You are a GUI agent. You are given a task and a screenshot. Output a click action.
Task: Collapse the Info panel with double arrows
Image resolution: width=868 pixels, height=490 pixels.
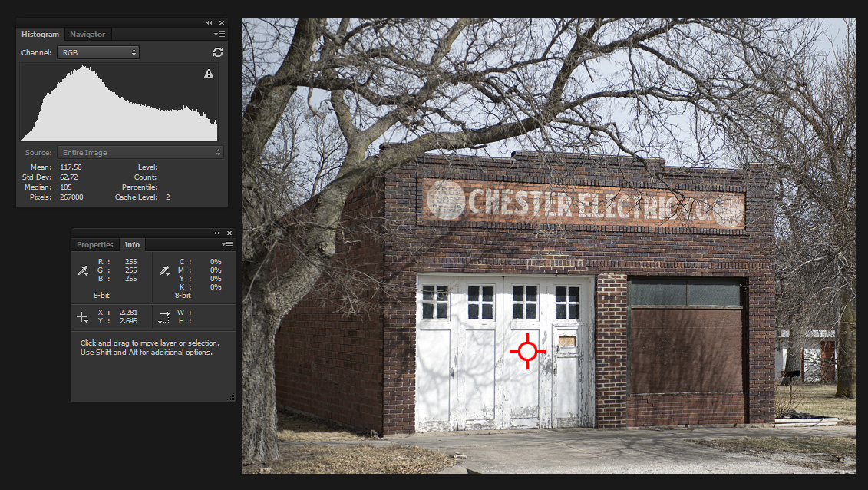tap(217, 233)
